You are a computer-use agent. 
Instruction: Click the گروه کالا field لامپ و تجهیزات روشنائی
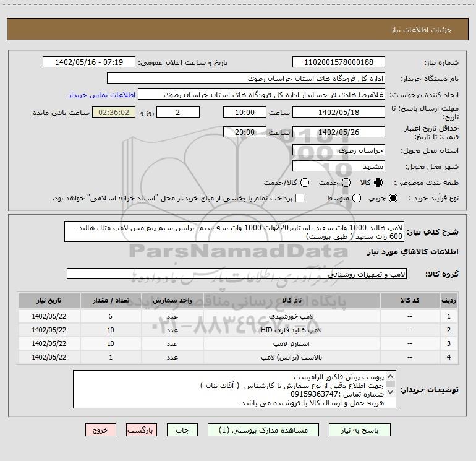click(x=237, y=274)
